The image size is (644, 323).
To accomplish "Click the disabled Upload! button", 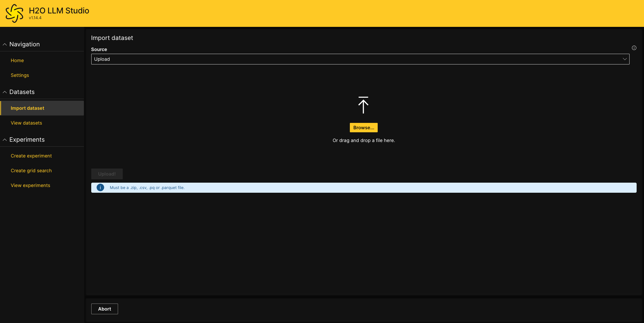I will (107, 174).
